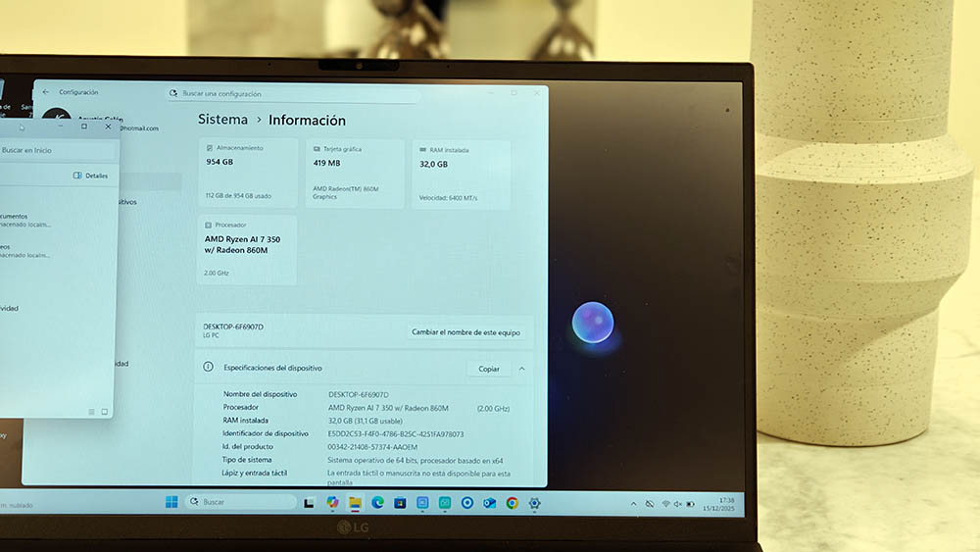Open File Explorer from the taskbar
This screenshot has height=552, width=980.
(x=355, y=503)
